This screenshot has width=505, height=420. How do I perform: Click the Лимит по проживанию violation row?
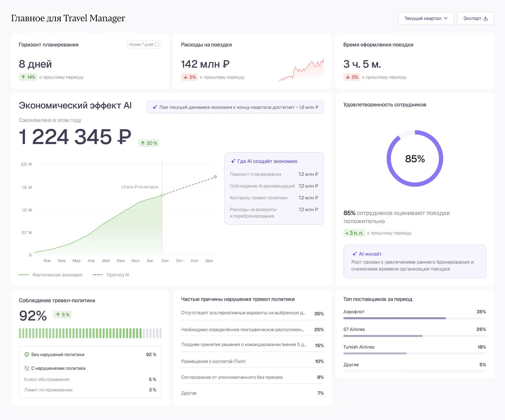pos(90,390)
